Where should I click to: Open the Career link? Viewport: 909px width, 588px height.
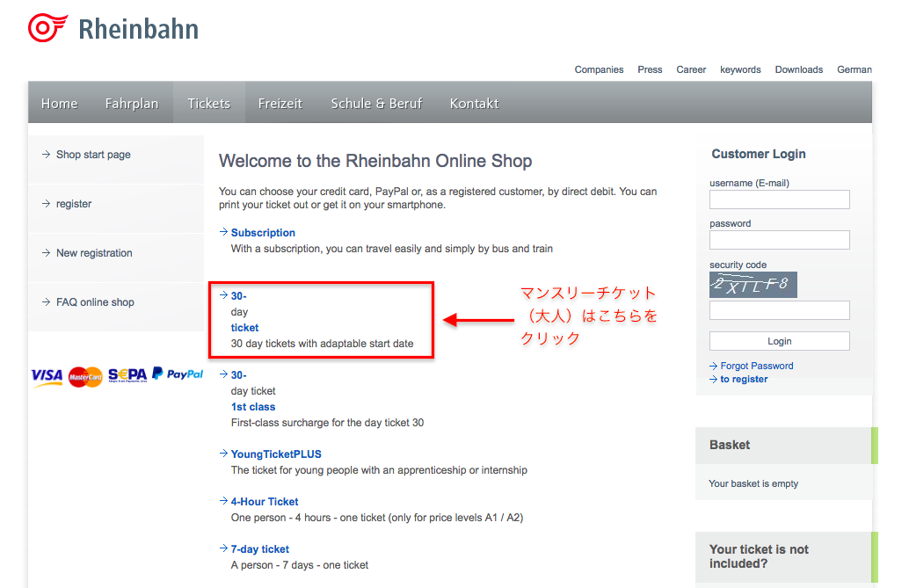[691, 69]
